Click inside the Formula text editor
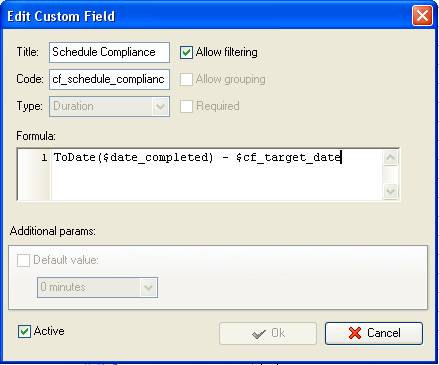The width and height of the screenshot is (439, 365). [x=217, y=174]
